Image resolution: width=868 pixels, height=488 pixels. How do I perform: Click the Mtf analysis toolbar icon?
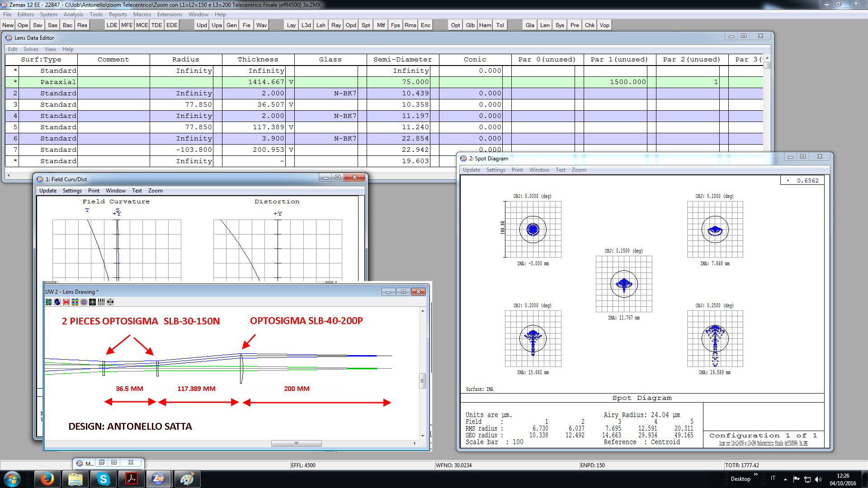pos(379,24)
